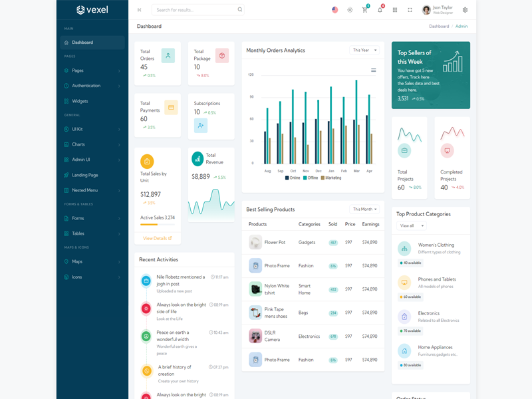The image size is (532, 399).
Task: Open the notifications bell
Action: [380, 10]
